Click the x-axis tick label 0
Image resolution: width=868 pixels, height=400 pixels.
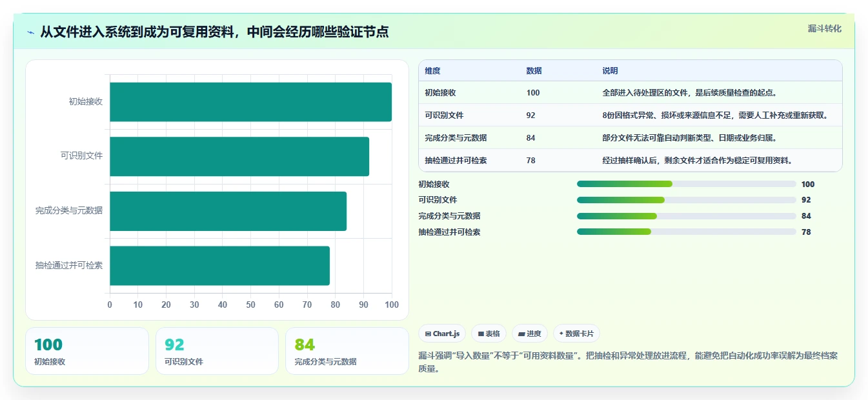pyautogui.click(x=110, y=305)
